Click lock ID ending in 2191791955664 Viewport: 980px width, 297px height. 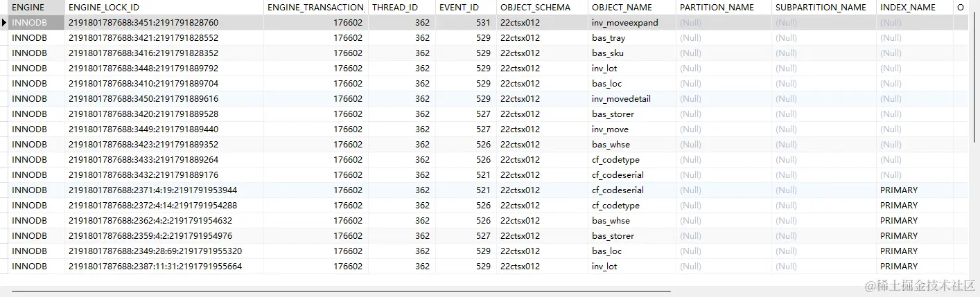164,267
